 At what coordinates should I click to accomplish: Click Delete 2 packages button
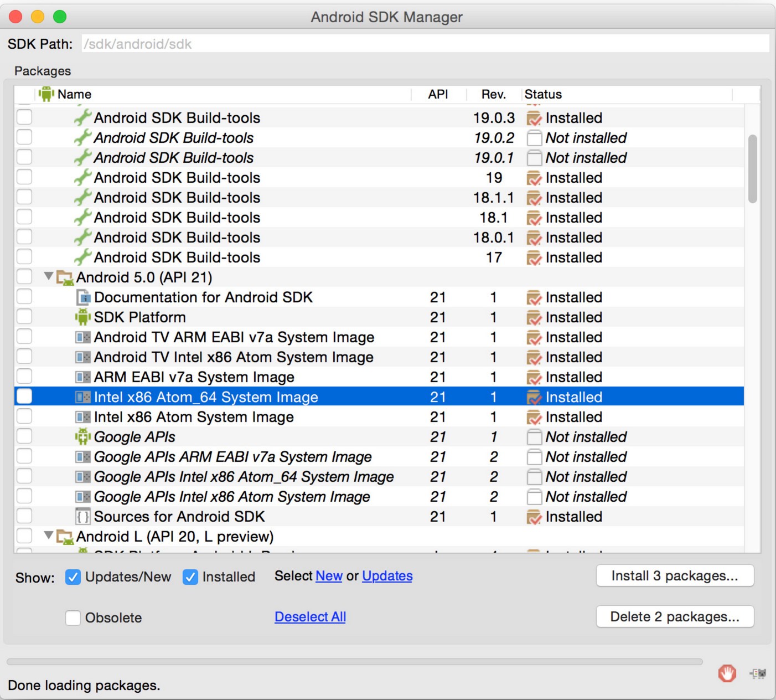pyautogui.click(x=675, y=617)
